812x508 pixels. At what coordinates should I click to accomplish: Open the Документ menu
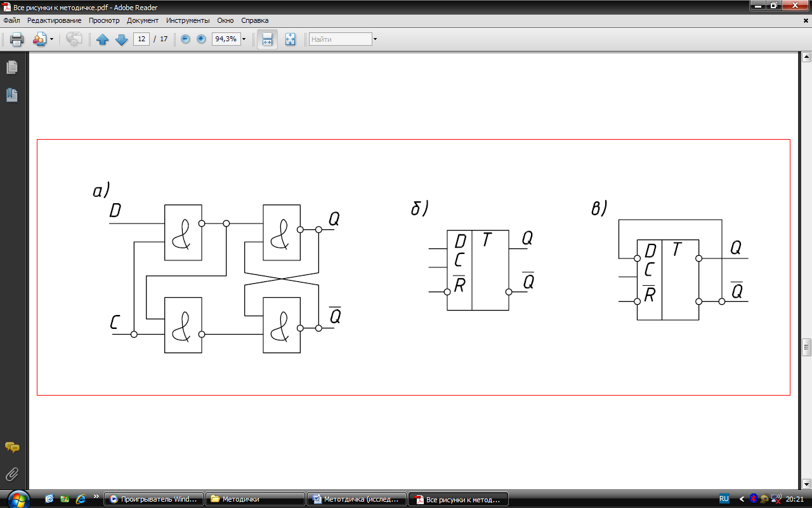click(143, 20)
